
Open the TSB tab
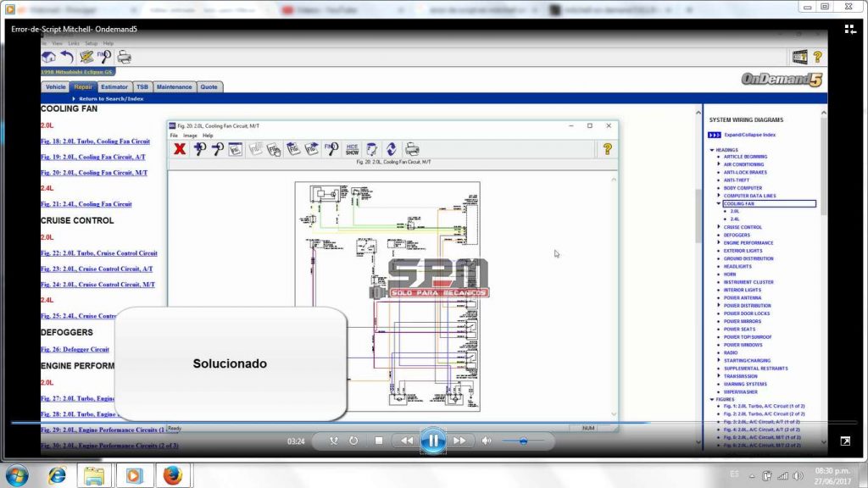tap(142, 87)
